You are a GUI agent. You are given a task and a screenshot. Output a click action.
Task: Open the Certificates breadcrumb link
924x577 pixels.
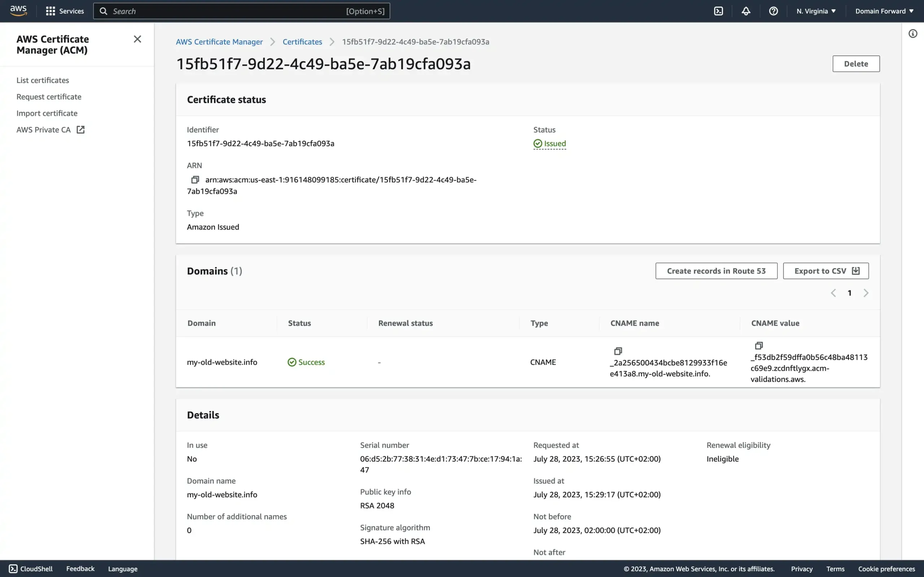click(x=302, y=41)
